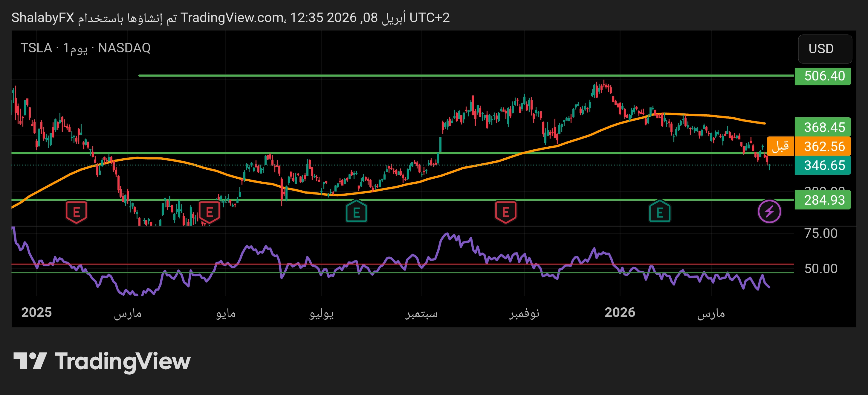Image resolution: width=868 pixels, height=395 pixels.
Task: Click the 50.00 RSI scale label
Action: click(x=820, y=268)
